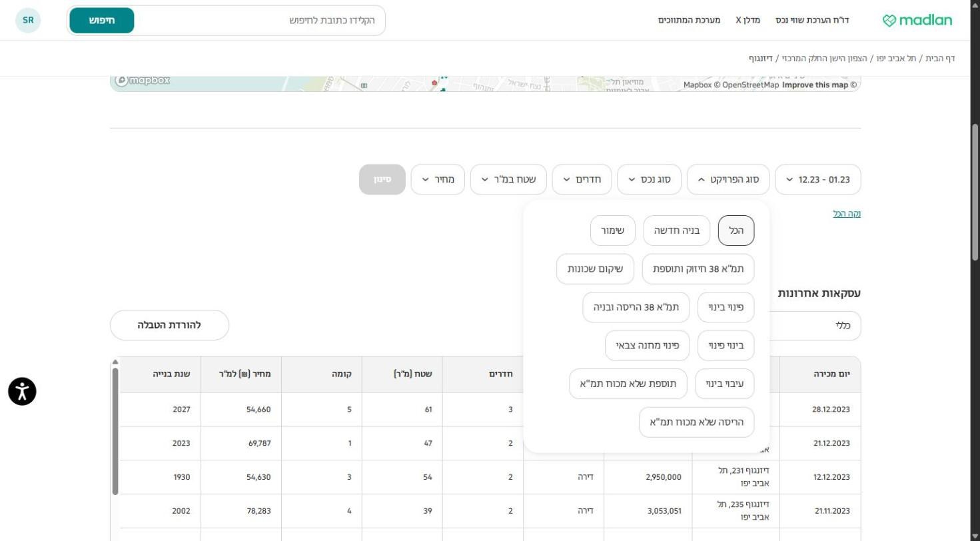The width and height of the screenshot is (980, 541).
Task: Select the 'עיבוי בינוי' chip
Action: (x=725, y=384)
